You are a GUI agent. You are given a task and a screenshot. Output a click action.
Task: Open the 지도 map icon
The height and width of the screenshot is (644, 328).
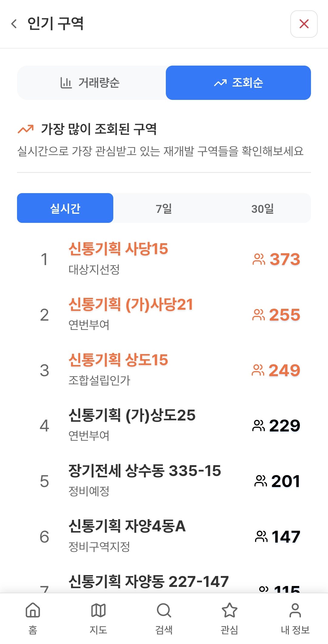click(x=98, y=610)
